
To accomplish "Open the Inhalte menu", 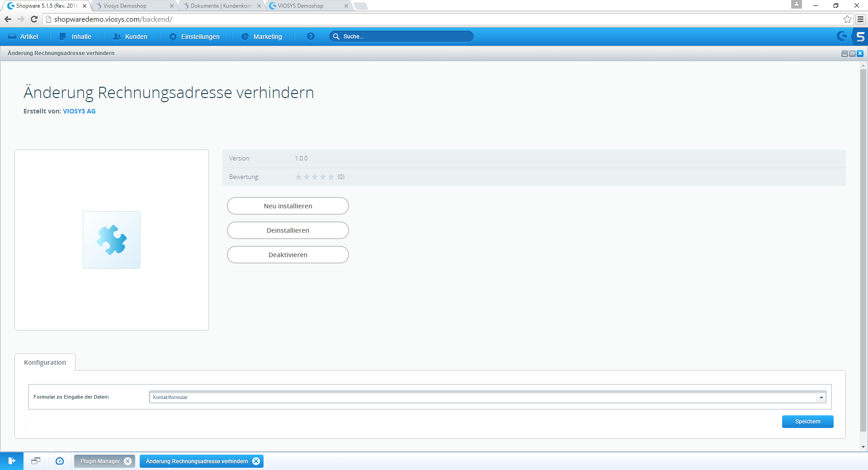I will tap(75, 37).
